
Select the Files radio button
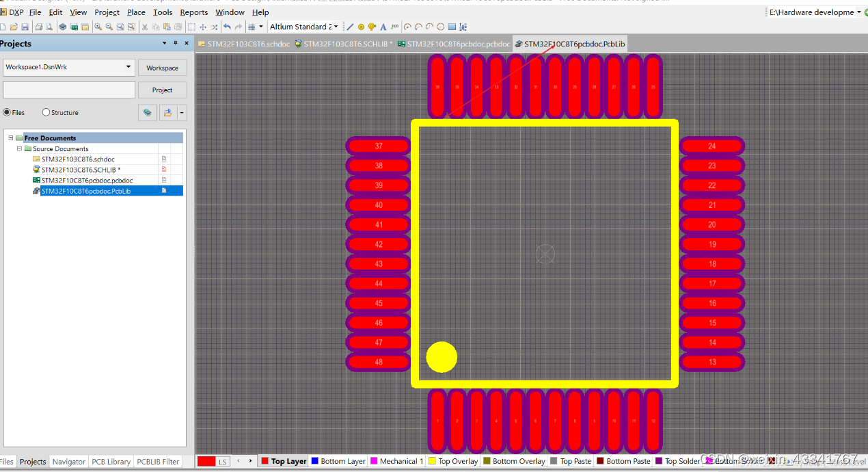[x=8, y=112]
